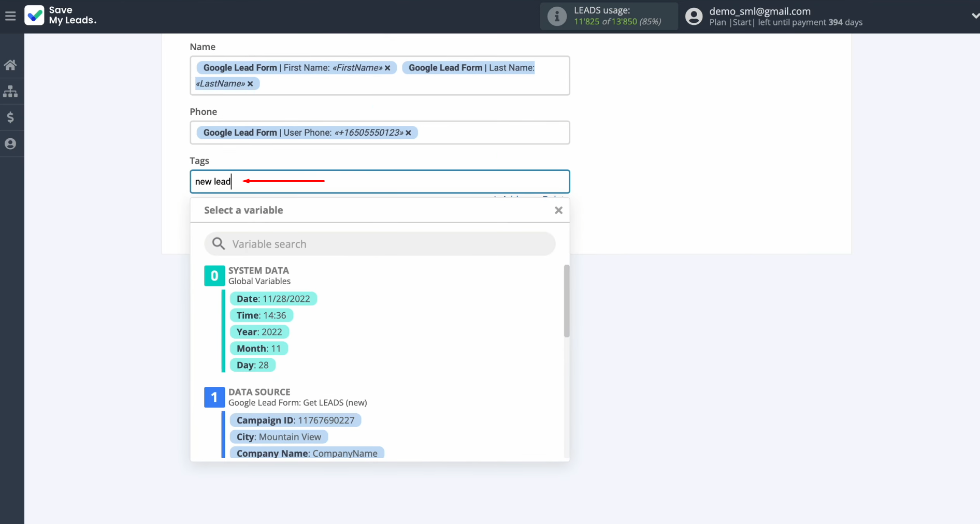Select the Day: 28 variable
The image size is (980, 524).
pyautogui.click(x=253, y=365)
